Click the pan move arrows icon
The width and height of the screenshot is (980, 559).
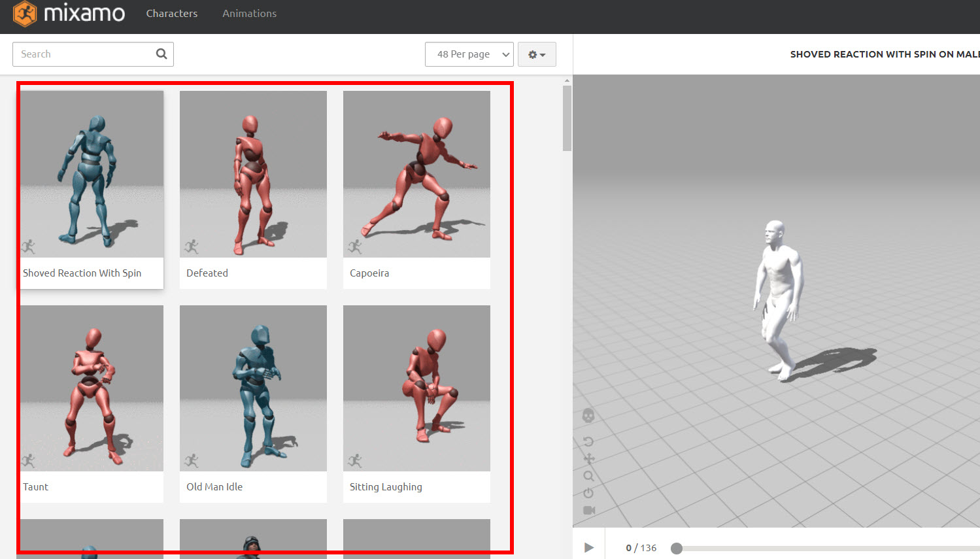click(589, 459)
